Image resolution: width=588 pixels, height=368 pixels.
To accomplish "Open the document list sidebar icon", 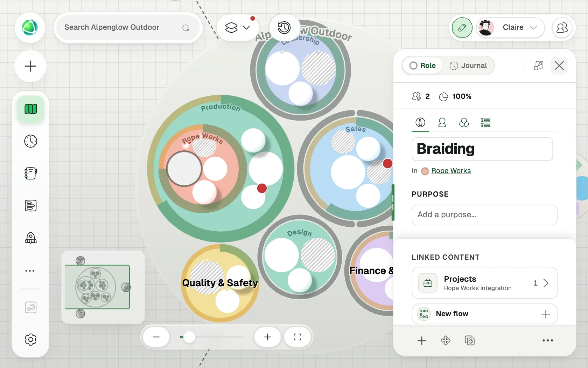I will [30, 206].
